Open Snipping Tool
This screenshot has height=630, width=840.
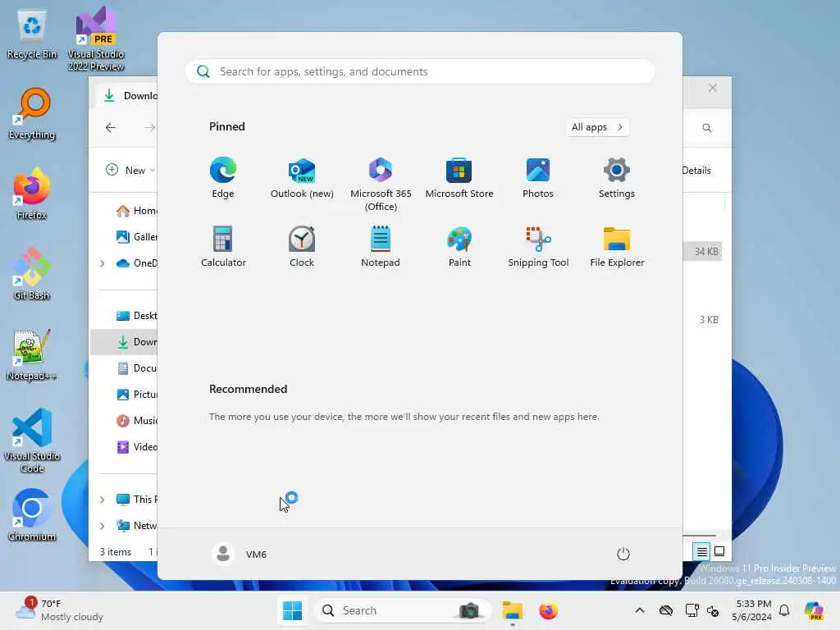pyautogui.click(x=538, y=247)
